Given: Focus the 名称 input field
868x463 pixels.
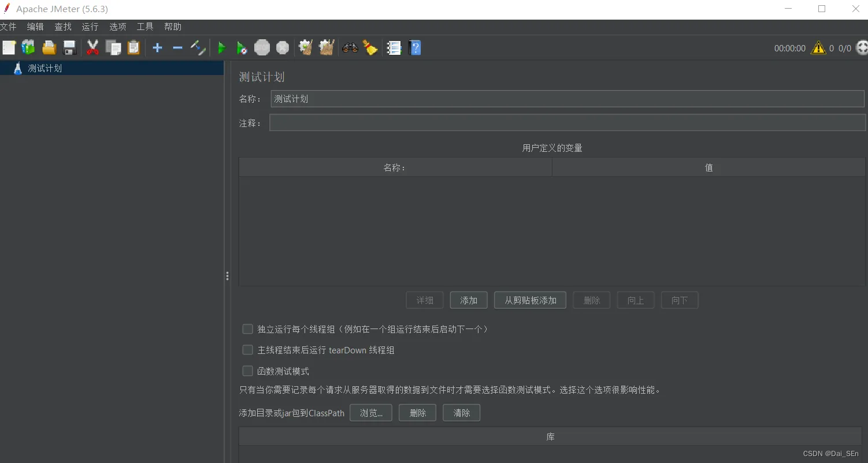Looking at the screenshot, I should click(567, 99).
